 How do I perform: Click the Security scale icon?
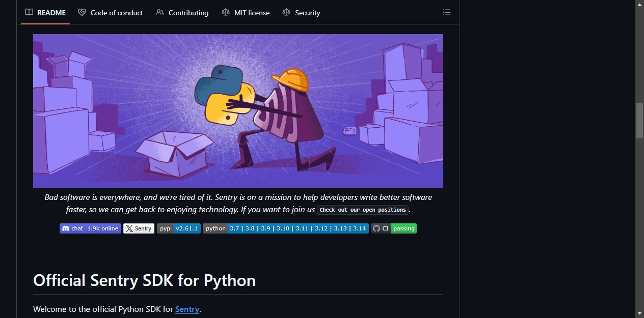tap(286, 13)
